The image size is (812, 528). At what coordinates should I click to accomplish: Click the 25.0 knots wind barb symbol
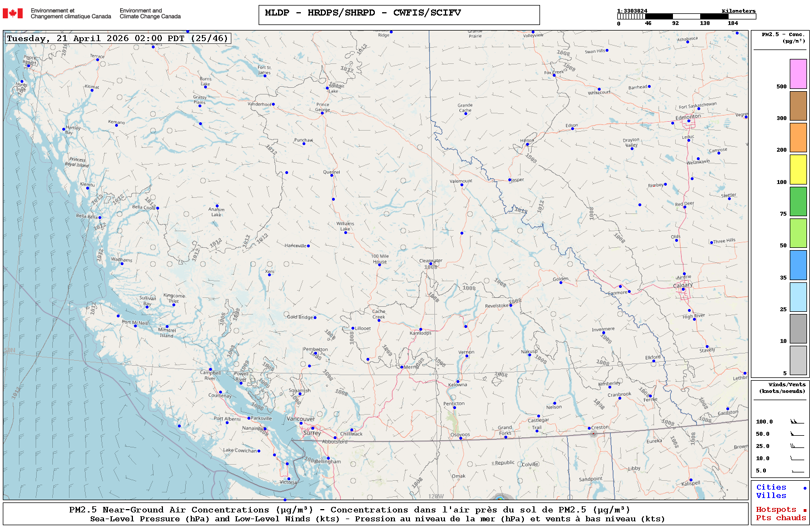[x=796, y=446]
